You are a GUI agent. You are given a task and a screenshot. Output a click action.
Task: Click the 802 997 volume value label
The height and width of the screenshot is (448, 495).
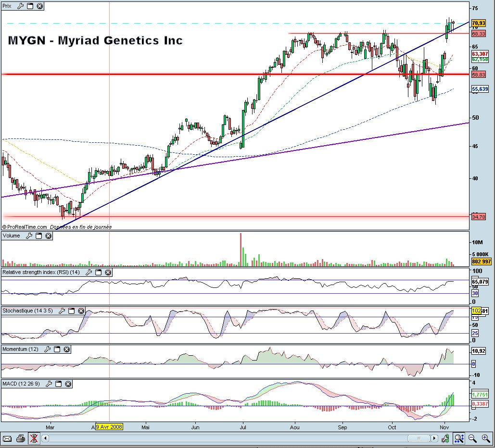[482, 261]
